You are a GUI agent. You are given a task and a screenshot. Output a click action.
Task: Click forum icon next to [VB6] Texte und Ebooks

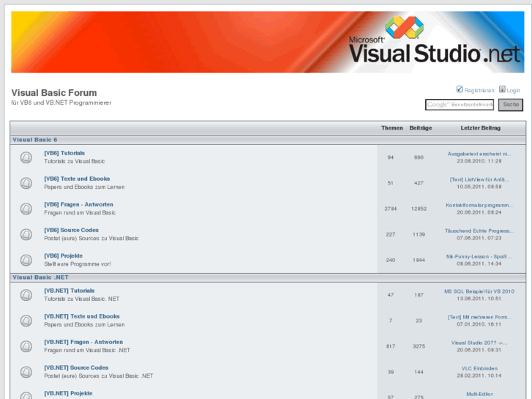(26, 183)
